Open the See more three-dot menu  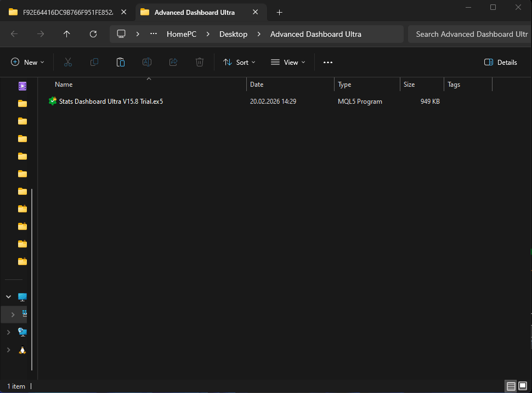tap(328, 63)
